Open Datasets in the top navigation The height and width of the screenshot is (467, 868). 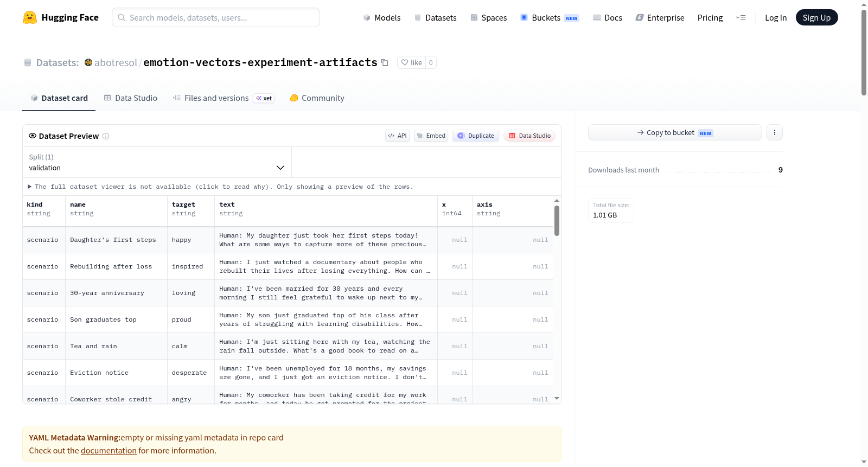435,17
